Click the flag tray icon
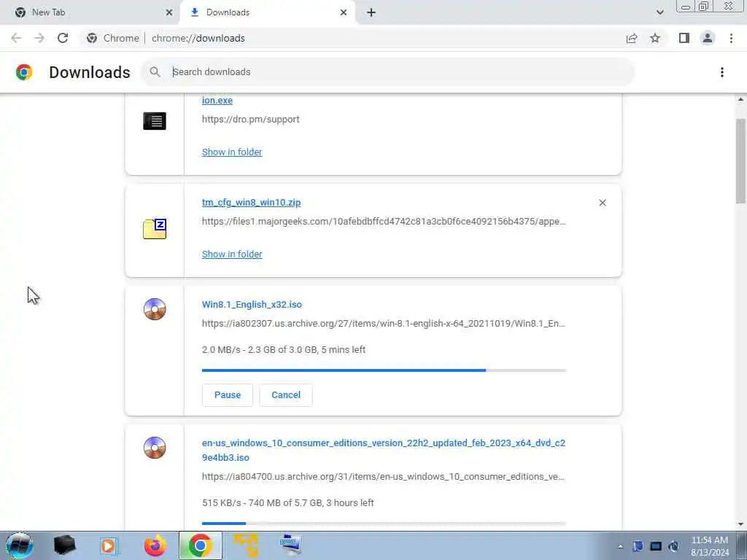 [x=637, y=546]
